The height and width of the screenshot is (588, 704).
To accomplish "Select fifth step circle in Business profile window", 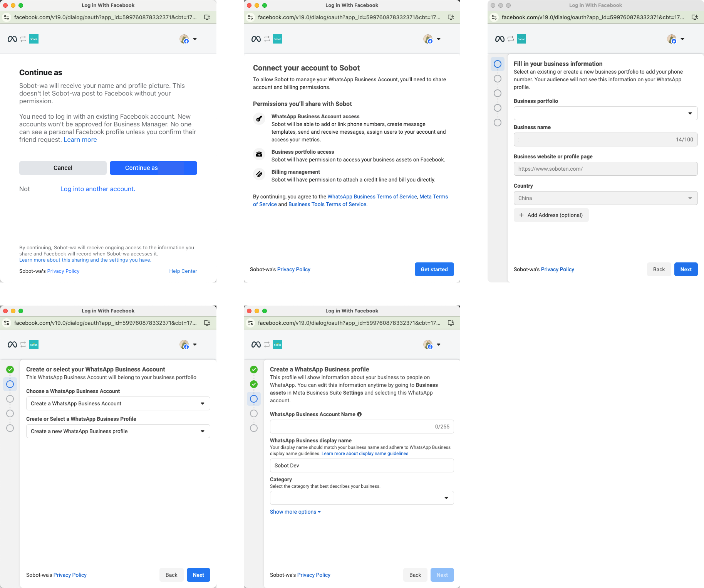I will (254, 428).
